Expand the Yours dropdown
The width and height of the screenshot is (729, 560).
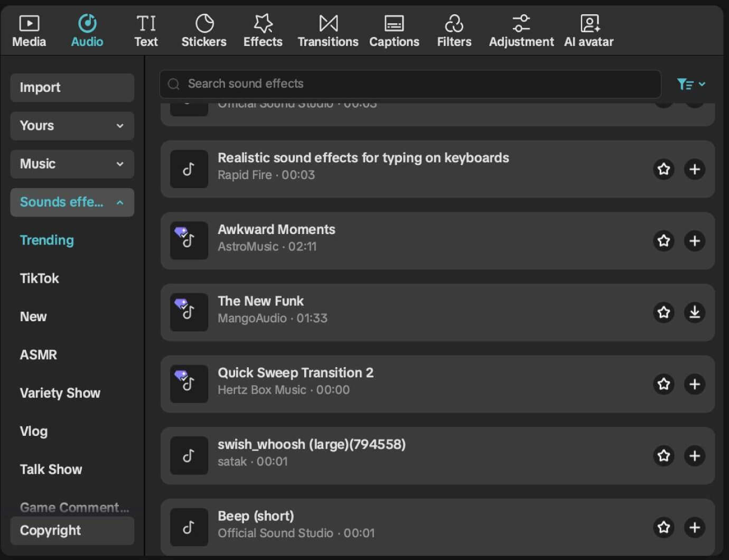(x=72, y=126)
